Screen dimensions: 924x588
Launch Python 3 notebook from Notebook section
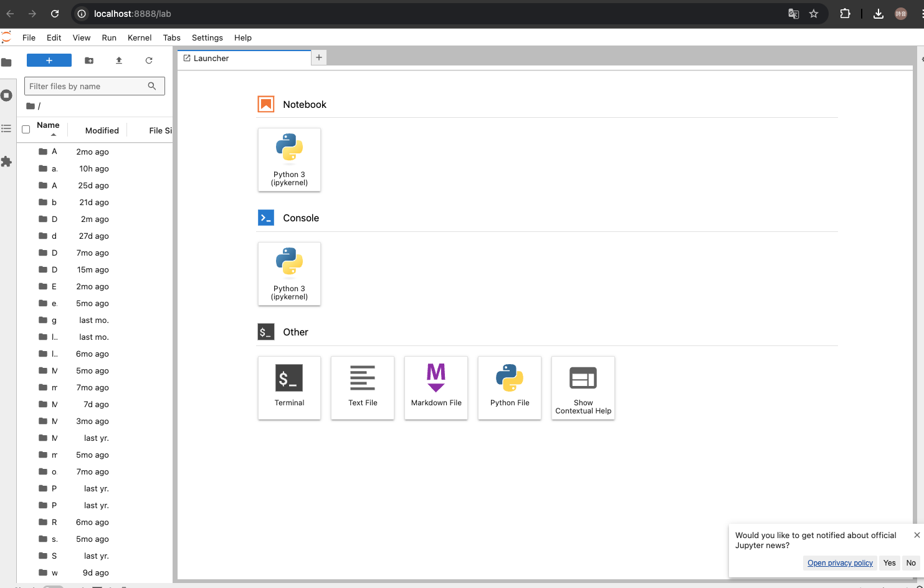(289, 160)
